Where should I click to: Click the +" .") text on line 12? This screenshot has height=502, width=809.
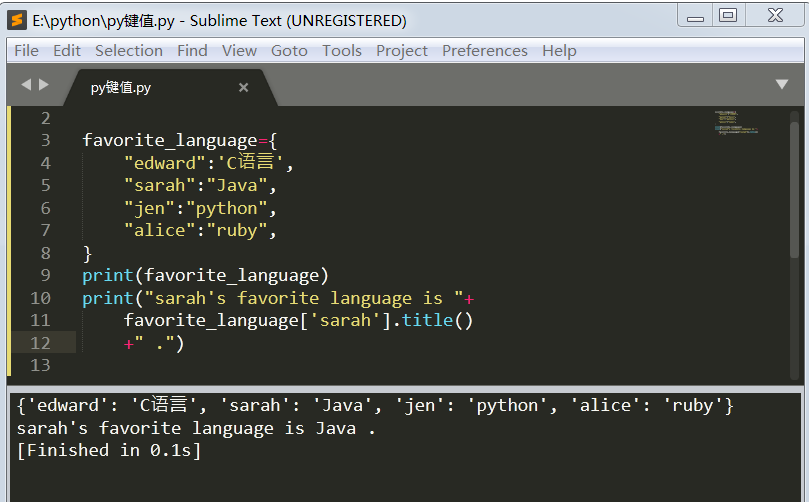click(154, 344)
